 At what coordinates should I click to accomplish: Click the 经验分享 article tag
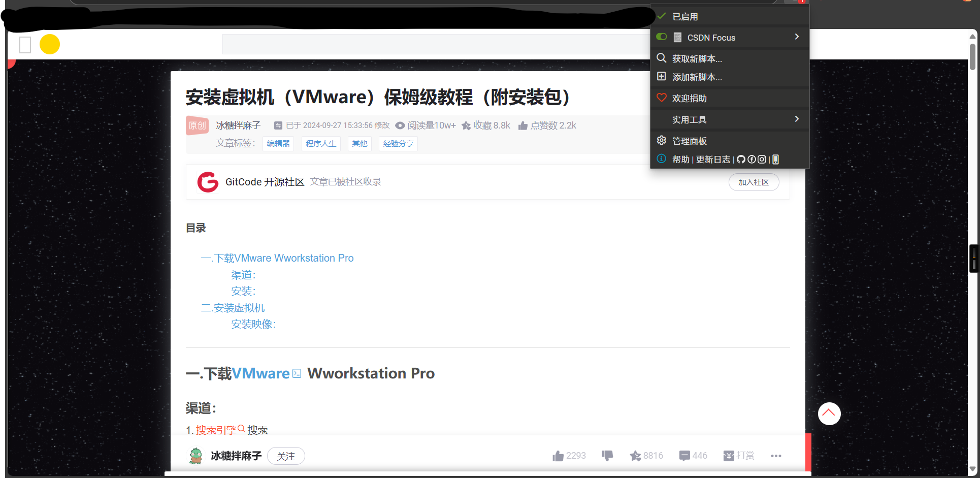coord(398,144)
